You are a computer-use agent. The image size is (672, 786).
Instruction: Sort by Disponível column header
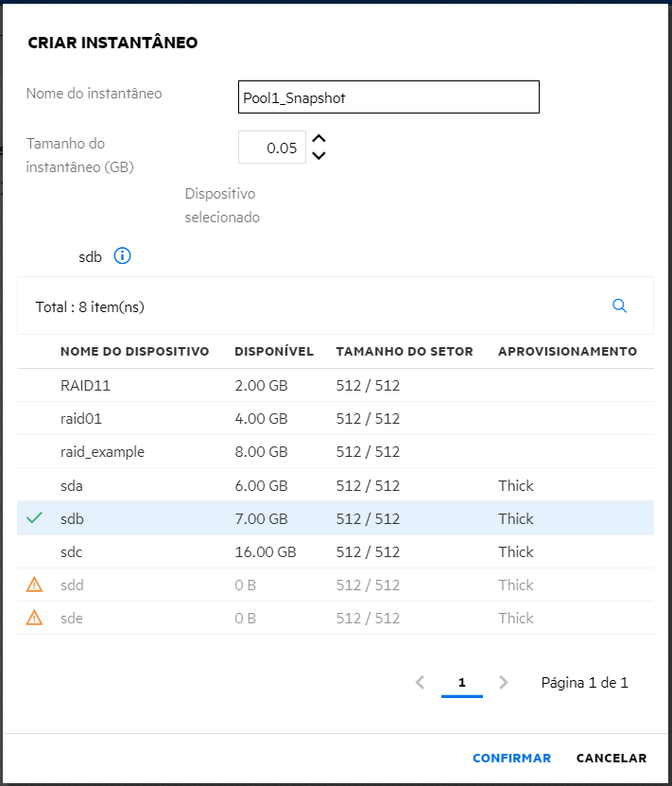(x=274, y=352)
